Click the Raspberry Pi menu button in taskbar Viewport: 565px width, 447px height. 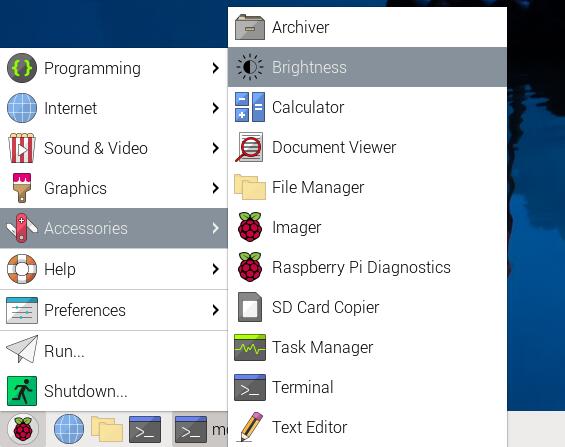point(23,429)
